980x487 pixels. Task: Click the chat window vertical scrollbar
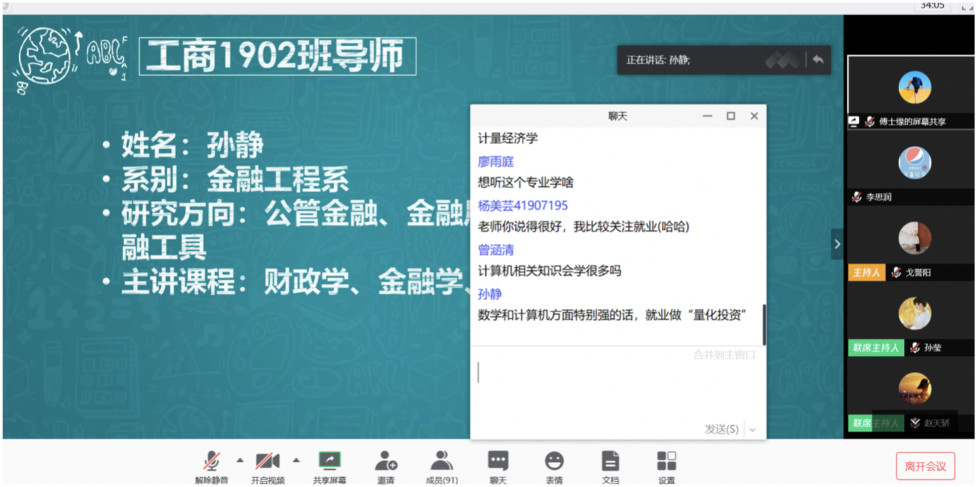764,325
